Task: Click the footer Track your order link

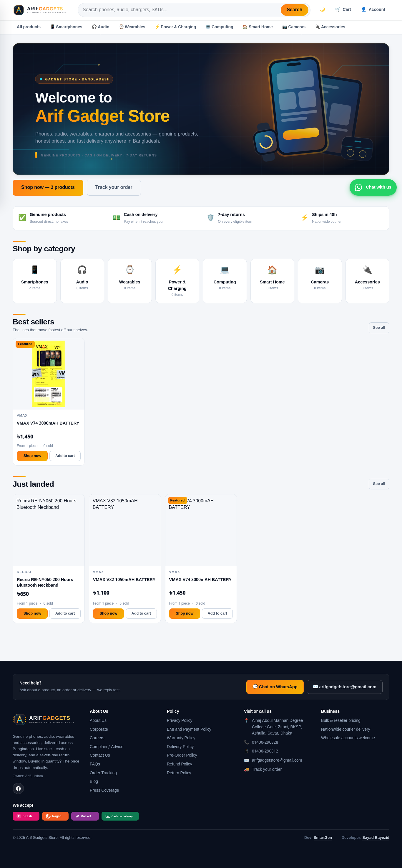Action: point(267,769)
